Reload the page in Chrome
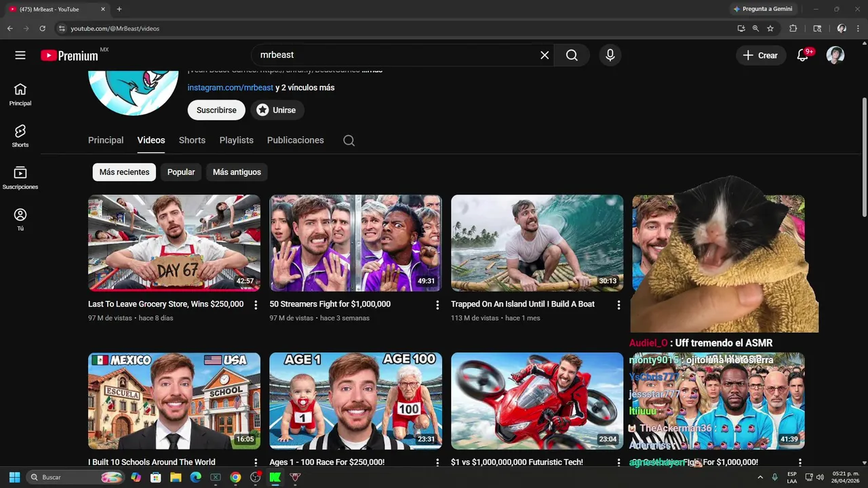This screenshot has width=868, height=488. click(x=42, y=28)
